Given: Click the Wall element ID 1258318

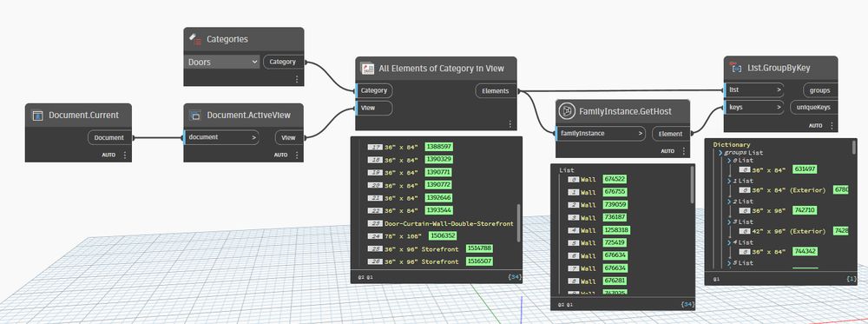Looking at the screenshot, I should tap(616, 230).
